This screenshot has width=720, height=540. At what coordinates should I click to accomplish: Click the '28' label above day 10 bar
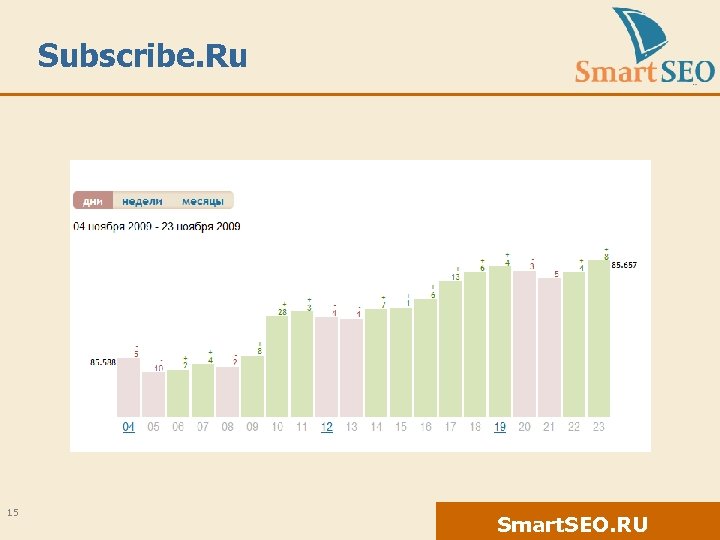[x=282, y=312]
